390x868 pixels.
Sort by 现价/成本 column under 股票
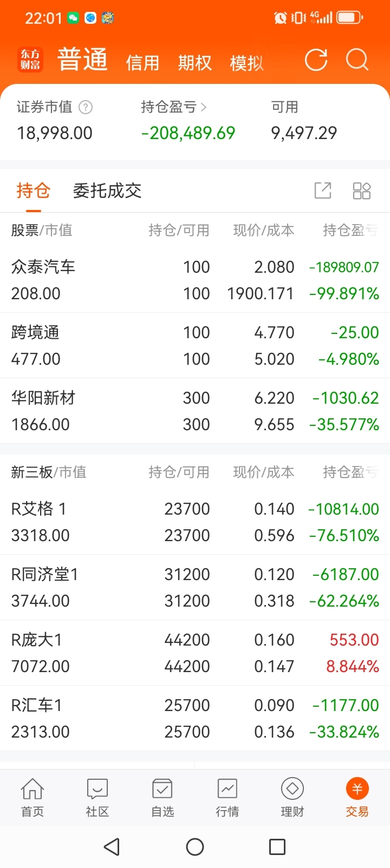(x=264, y=231)
